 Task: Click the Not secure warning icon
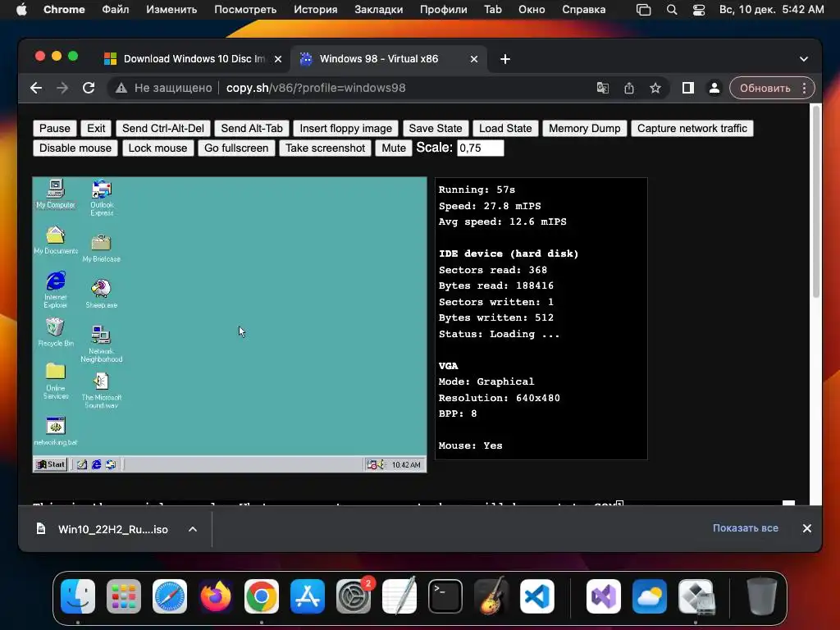(x=121, y=88)
